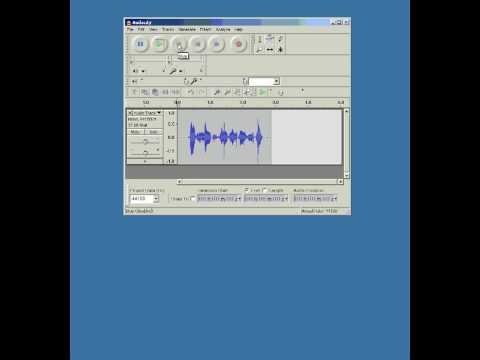Viewport: 480px width, 360px height.
Task: Open the Project Rate dropdown
Action: [x=156, y=199]
